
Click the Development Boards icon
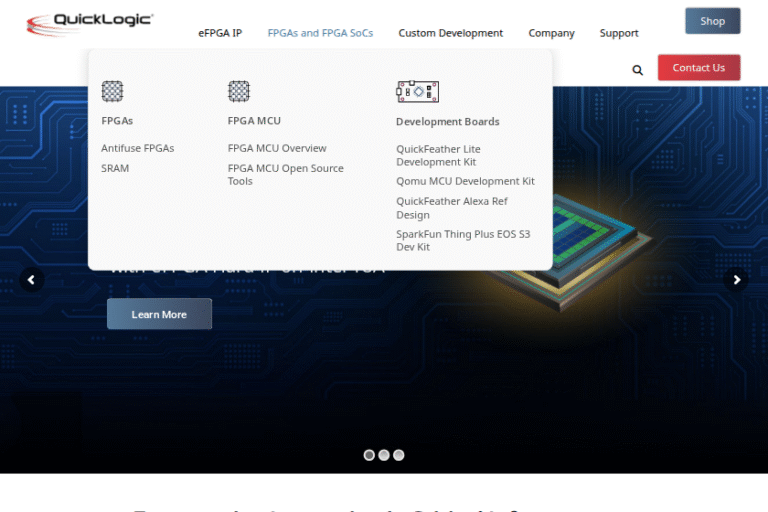(417, 91)
